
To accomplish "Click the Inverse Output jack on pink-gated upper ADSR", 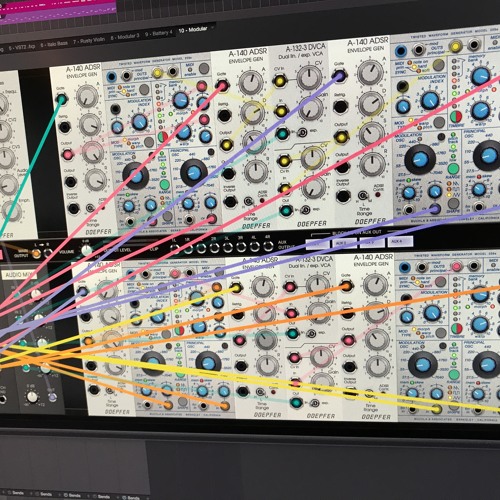I will (230, 202).
